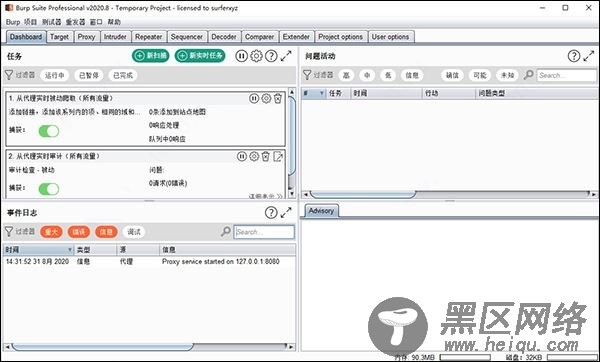
Task: Expand the 任务 panel with arrows icon
Action: 286,56
